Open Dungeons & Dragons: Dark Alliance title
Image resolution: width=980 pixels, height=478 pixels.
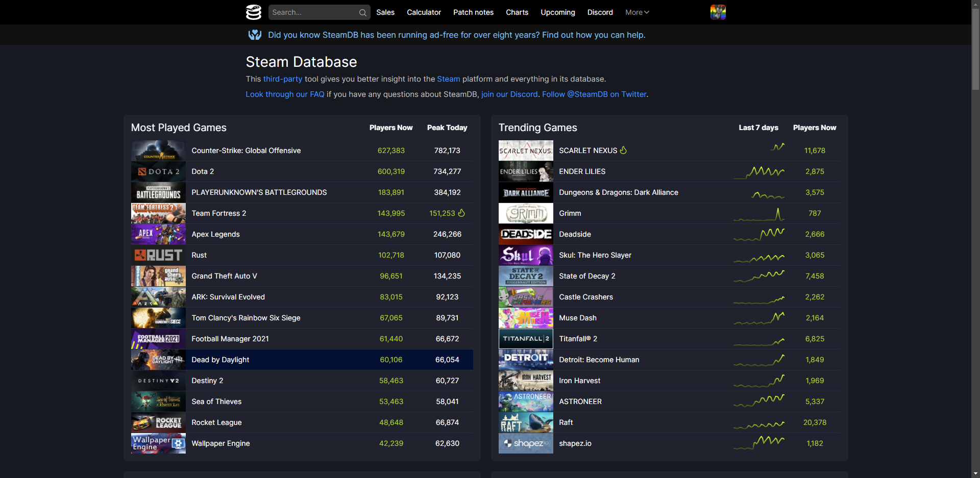tap(619, 192)
